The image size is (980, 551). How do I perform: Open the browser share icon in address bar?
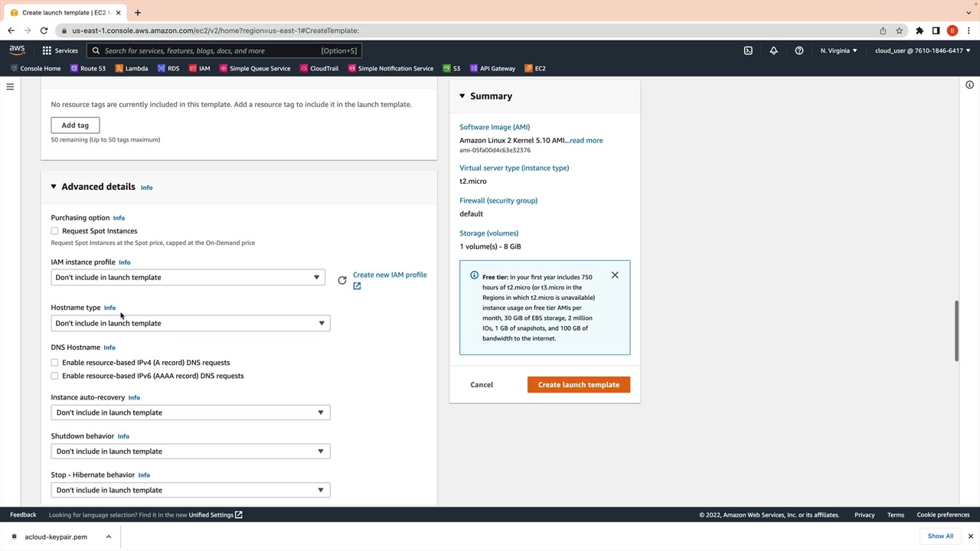(883, 31)
